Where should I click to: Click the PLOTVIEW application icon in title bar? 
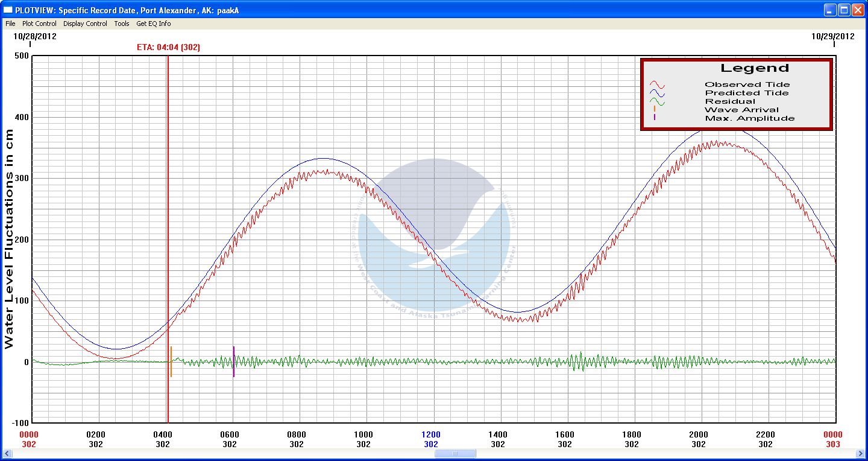[8, 10]
